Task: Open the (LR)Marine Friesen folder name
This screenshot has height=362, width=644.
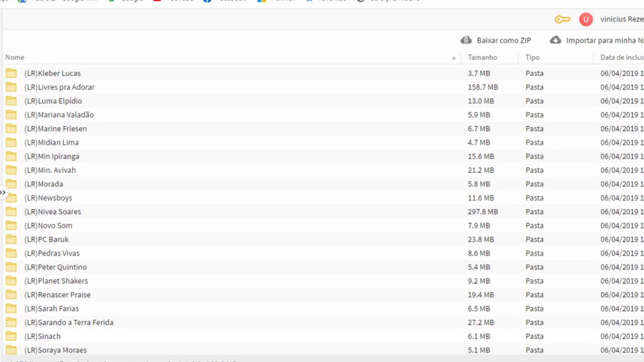Action: coord(55,129)
